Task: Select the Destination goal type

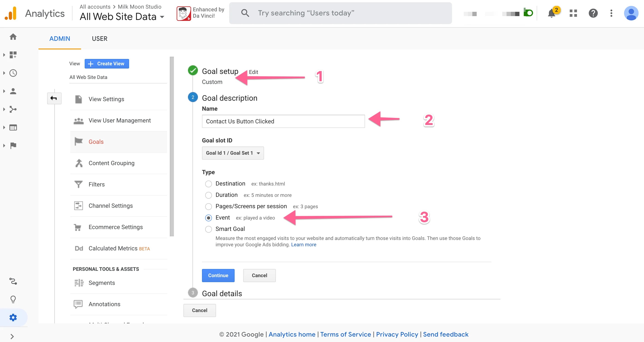Action: point(208,183)
